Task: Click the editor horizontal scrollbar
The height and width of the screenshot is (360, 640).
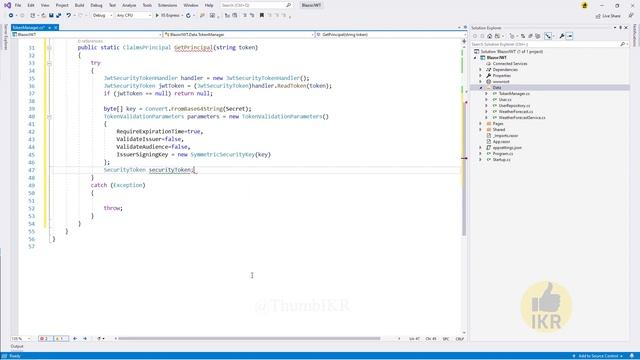Action: (249, 338)
